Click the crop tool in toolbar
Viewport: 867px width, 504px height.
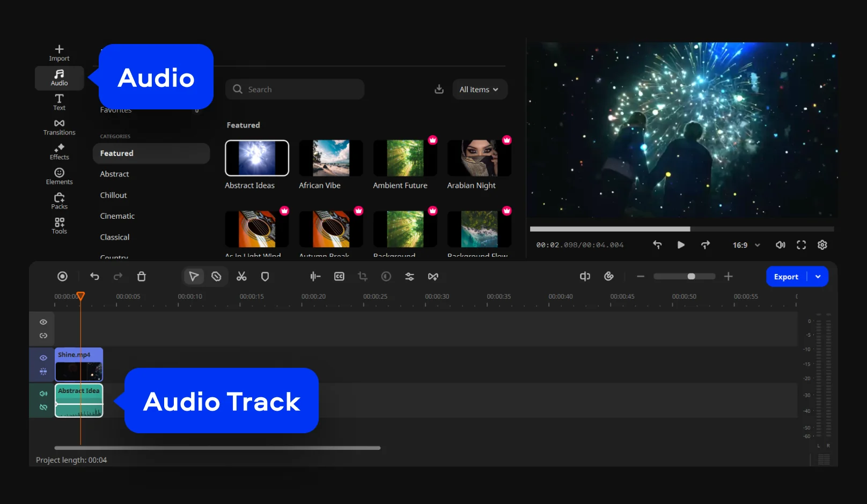click(x=363, y=277)
